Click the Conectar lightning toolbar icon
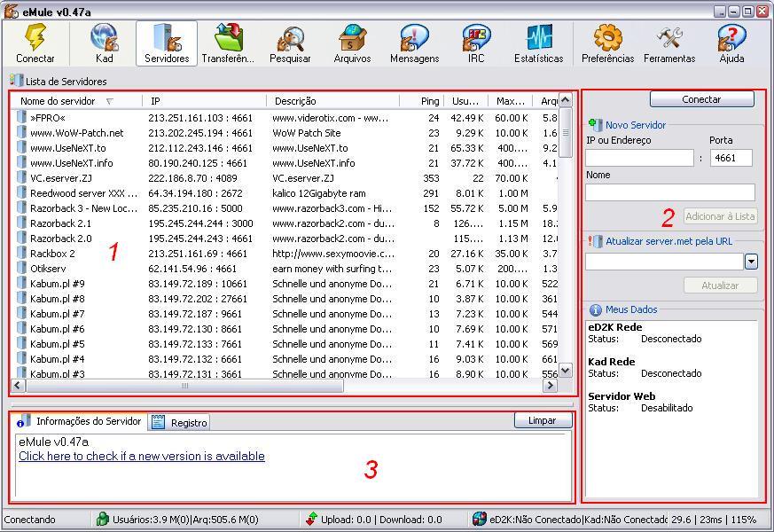Viewport: 774px width, 532px height. click(x=35, y=37)
